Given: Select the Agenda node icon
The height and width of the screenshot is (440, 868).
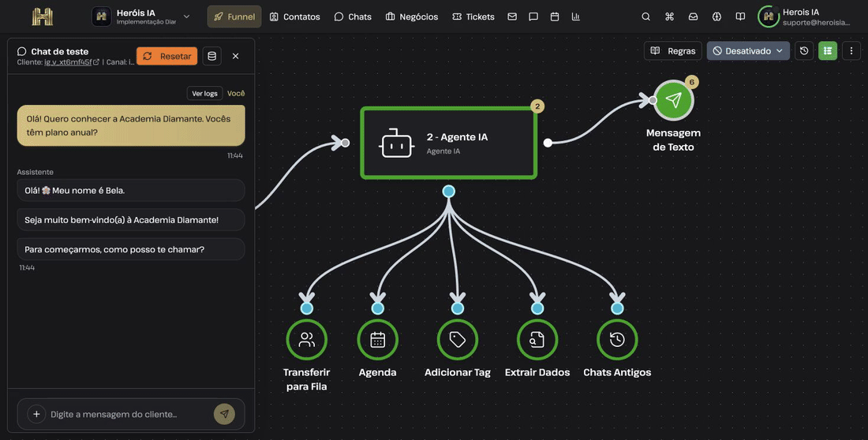Looking at the screenshot, I should (x=377, y=340).
